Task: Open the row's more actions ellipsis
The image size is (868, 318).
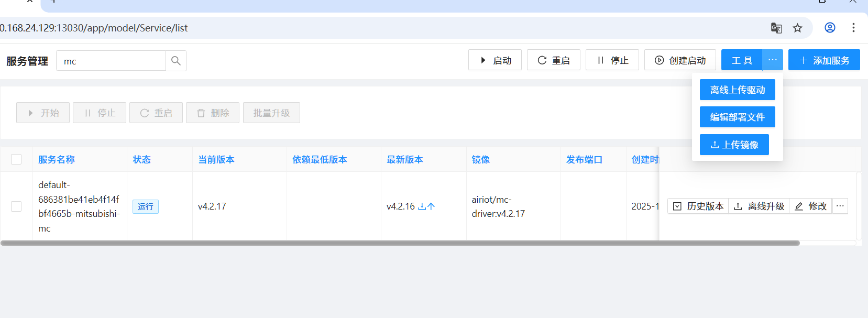Action: pyautogui.click(x=840, y=206)
